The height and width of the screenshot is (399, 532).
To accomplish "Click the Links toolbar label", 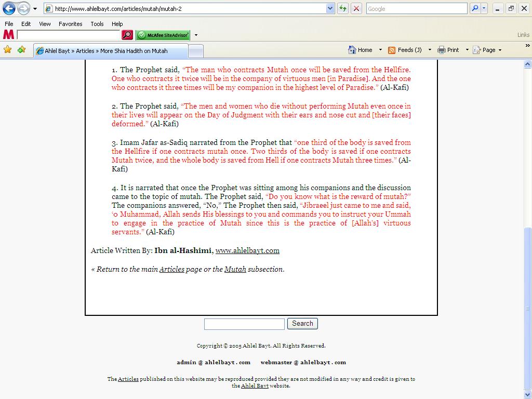I will (x=523, y=35).
